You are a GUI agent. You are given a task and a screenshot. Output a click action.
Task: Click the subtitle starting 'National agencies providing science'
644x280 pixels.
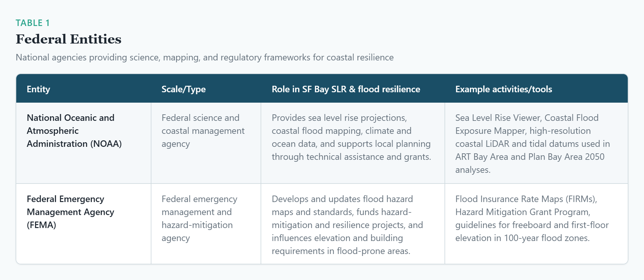[205, 57]
